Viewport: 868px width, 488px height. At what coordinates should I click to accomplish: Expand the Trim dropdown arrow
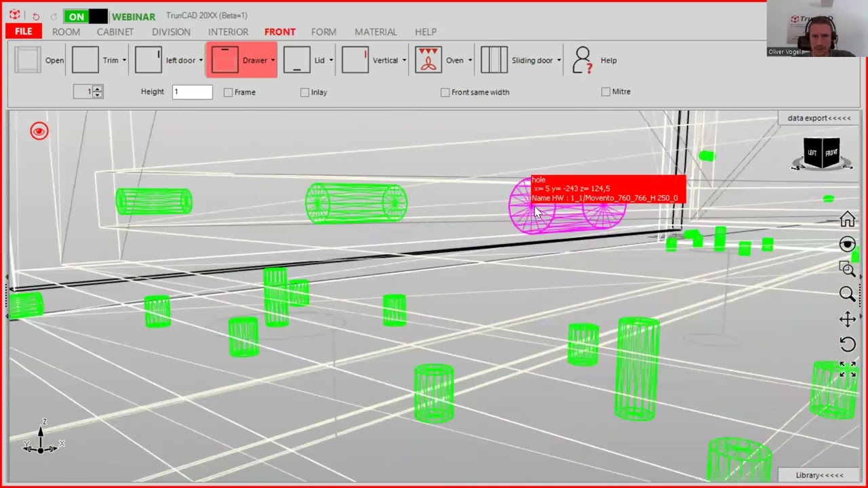[x=124, y=60]
